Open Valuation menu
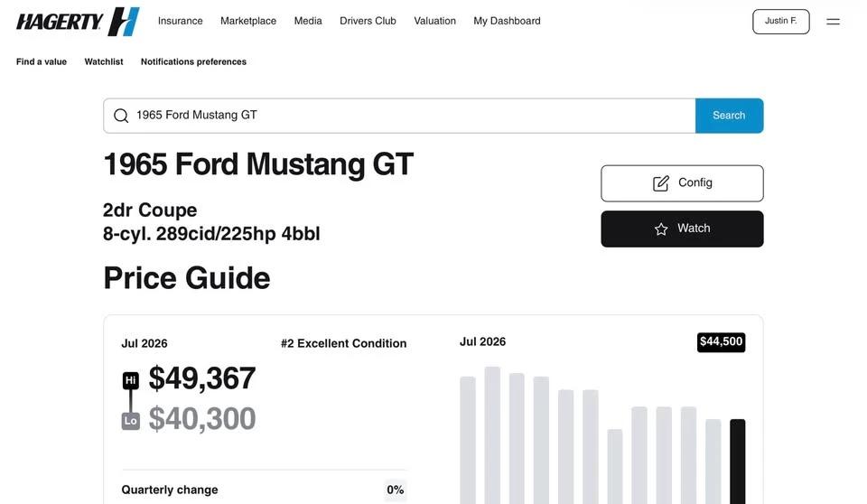 point(434,21)
